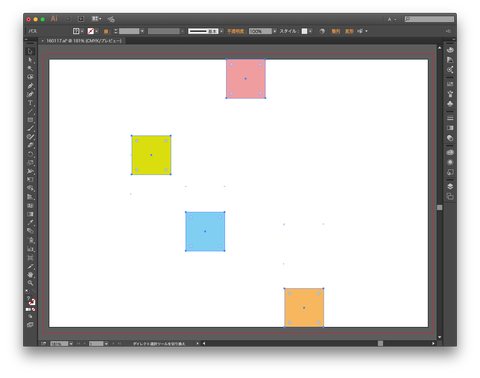Select the Shape Builder tool
Screen dimensions: 480x378
point(30,188)
